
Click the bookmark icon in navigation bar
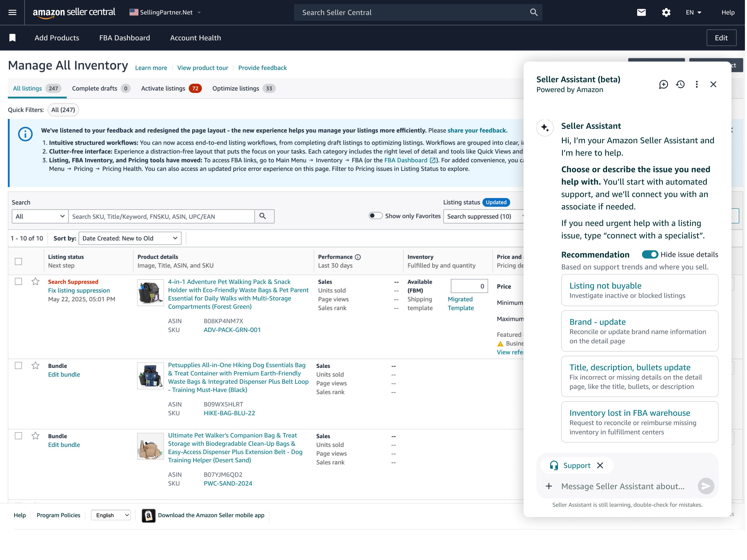click(12, 38)
